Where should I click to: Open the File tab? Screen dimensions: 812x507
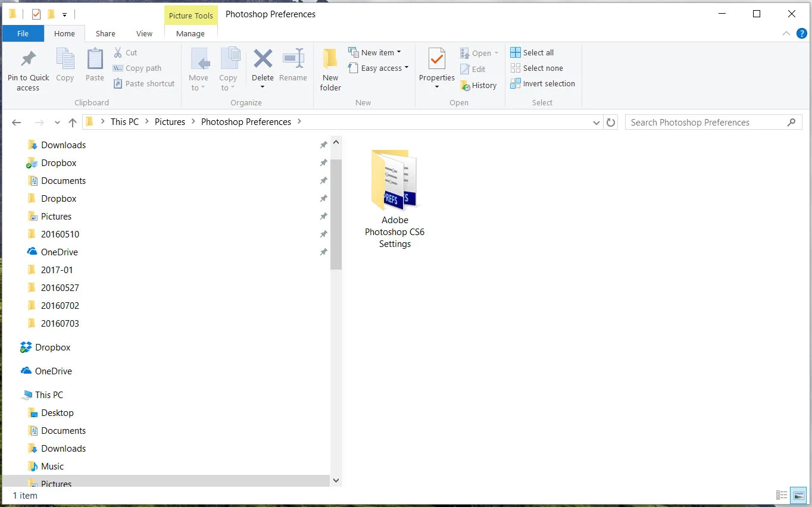click(x=23, y=33)
